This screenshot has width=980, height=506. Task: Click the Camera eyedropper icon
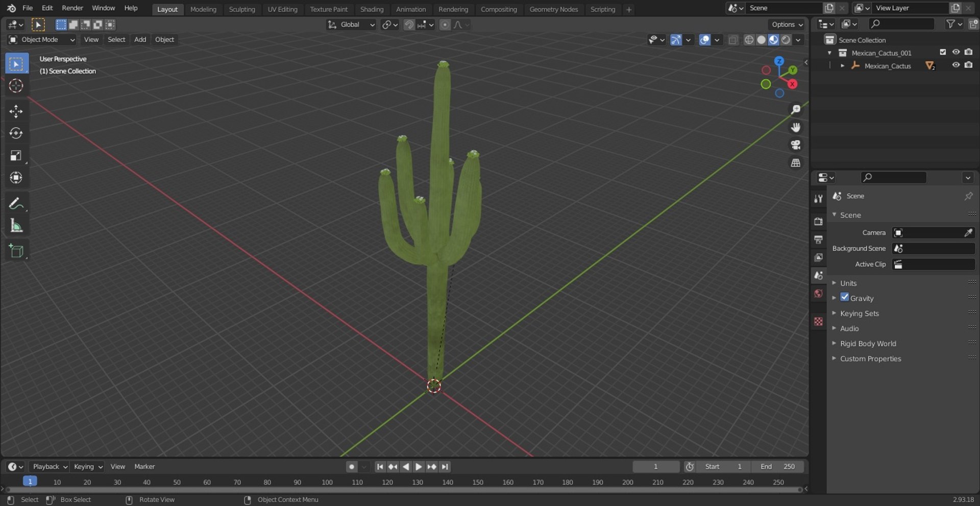pyautogui.click(x=968, y=233)
